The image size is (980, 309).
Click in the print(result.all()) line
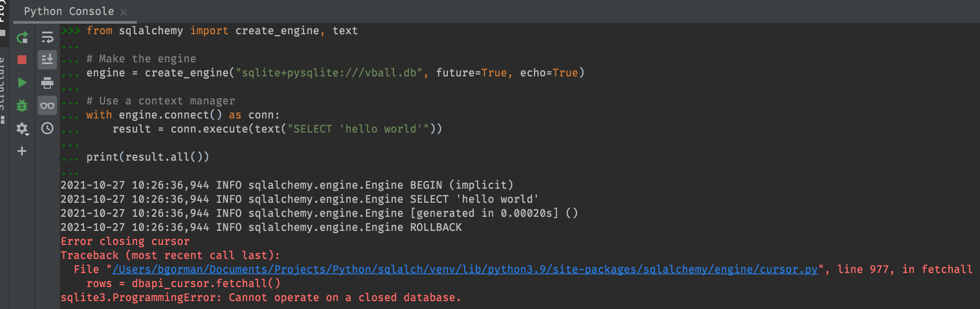point(147,157)
